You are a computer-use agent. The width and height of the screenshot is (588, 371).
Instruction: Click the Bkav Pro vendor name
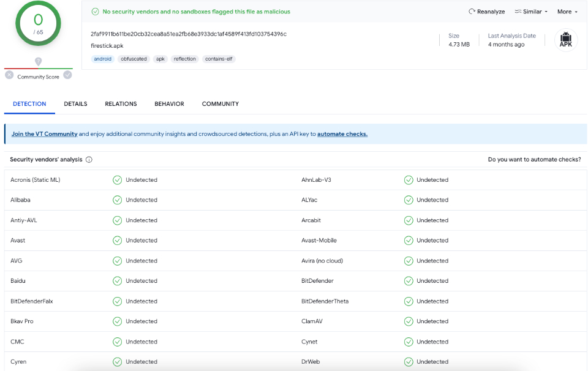[22, 321]
